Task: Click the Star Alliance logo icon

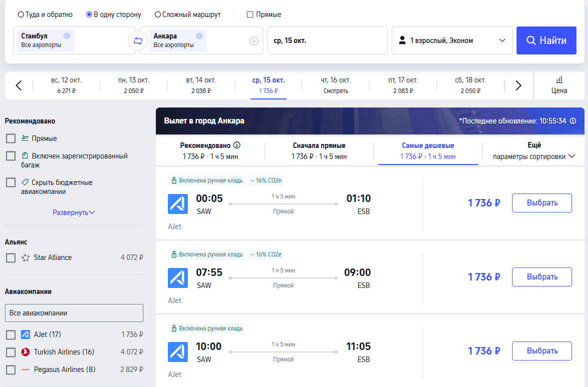Action: pyautogui.click(x=25, y=257)
